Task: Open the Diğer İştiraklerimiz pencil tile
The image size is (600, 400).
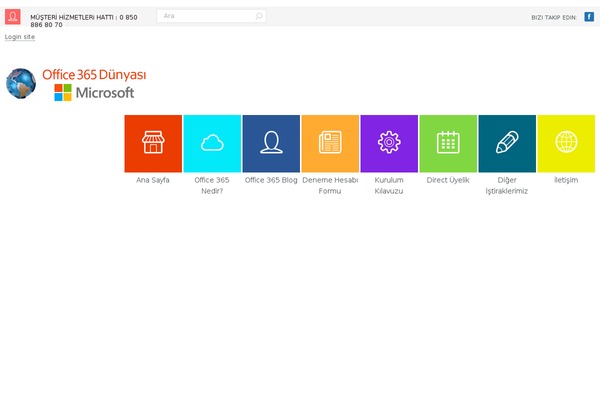Action: tap(507, 144)
